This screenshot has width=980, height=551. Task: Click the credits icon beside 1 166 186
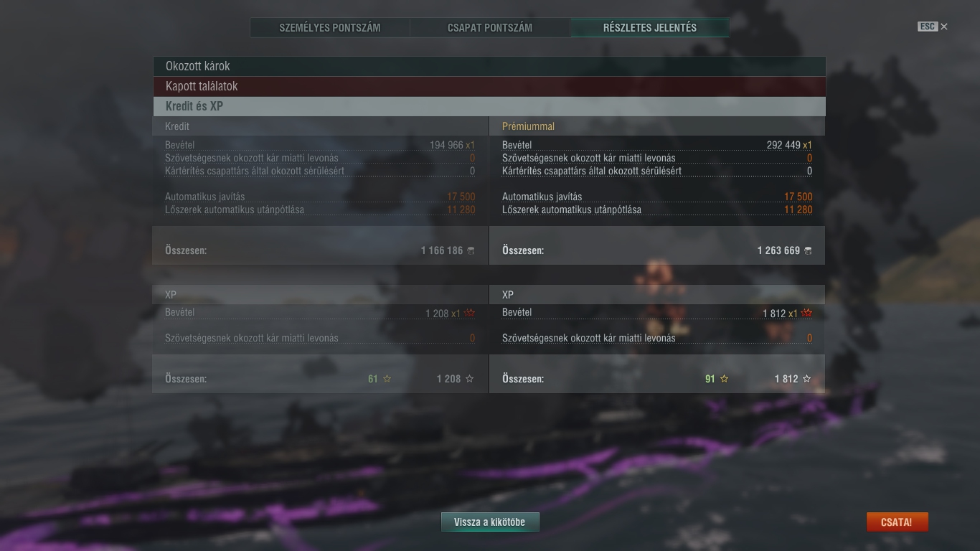point(471,250)
